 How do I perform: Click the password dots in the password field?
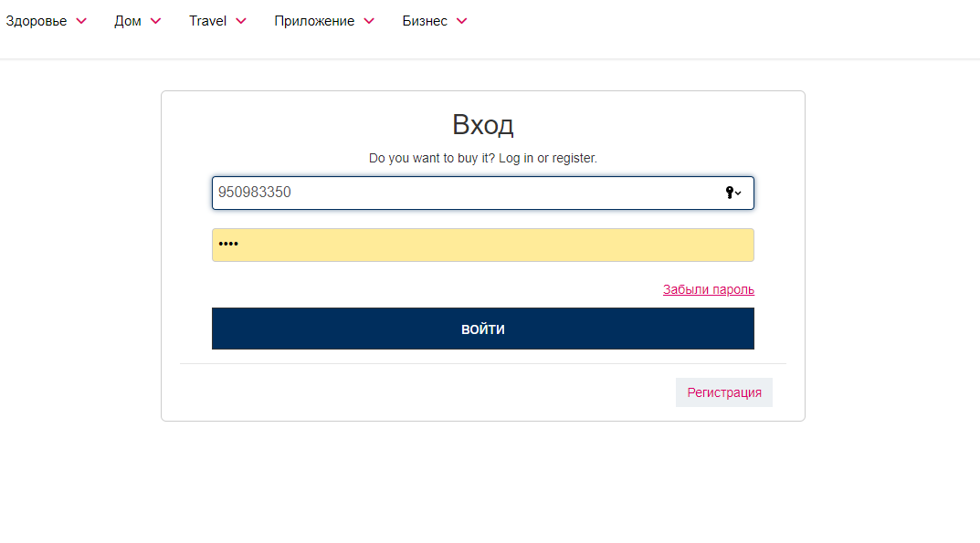click(228, 245)
